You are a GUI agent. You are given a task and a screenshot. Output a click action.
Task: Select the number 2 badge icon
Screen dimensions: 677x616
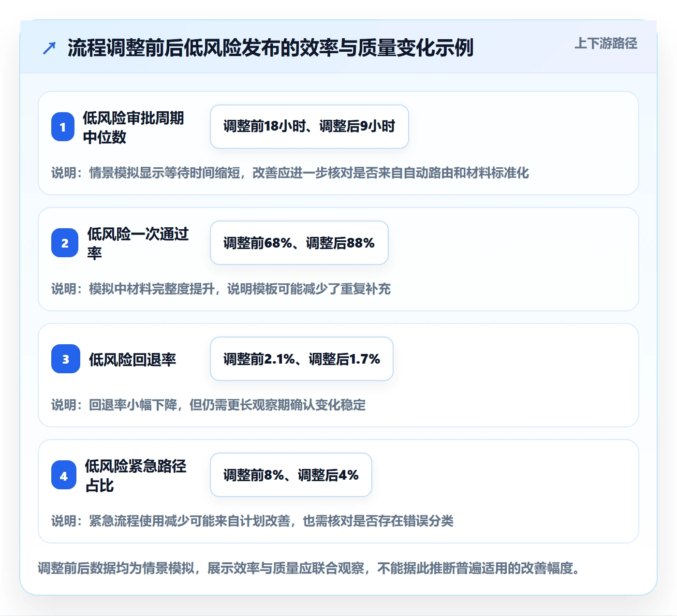65,243
